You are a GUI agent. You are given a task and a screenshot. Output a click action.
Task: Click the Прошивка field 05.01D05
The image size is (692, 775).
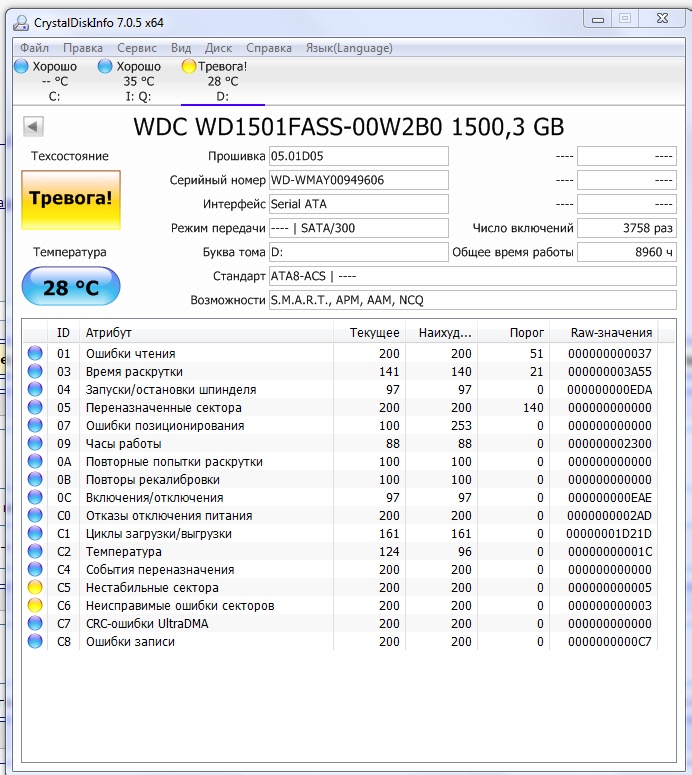click(x=359, y=156)
